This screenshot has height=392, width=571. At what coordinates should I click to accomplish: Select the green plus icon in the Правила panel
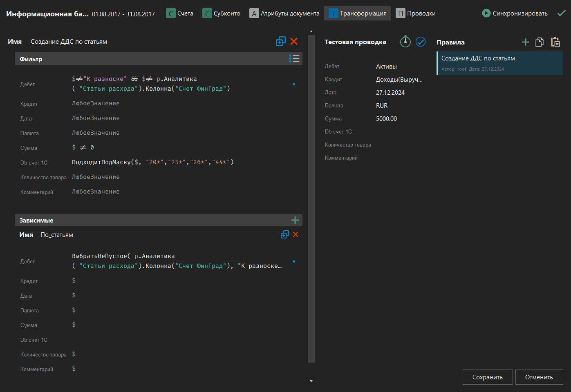pyautogui.click(x=526, y=42)
